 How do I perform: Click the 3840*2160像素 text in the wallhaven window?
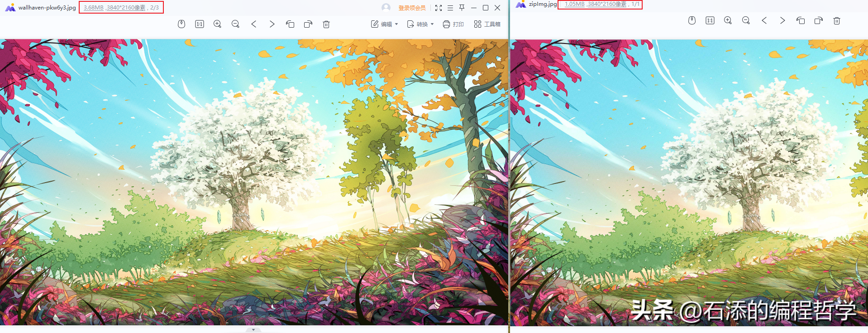click(126, 8)
